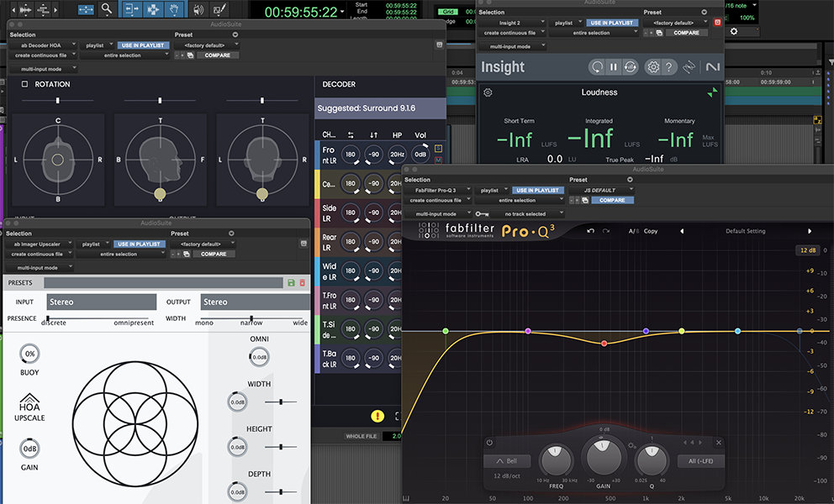Click yellow warning icon below decoder list
The width and height of the screenshot is (834, 504).
pyautogui.click(x=377, y=417)
